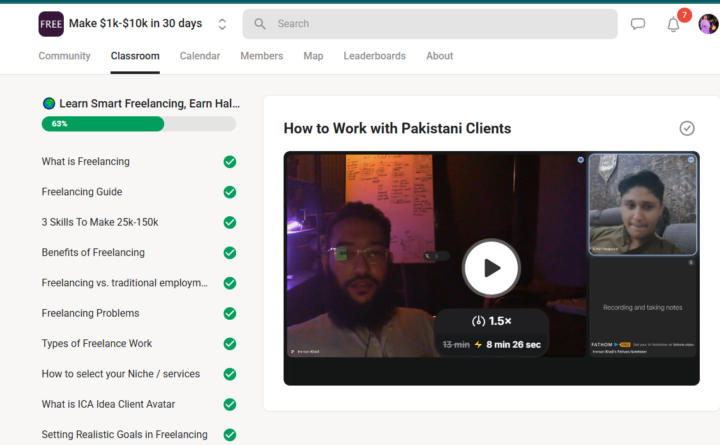This screenshot has height=445, width=720.
Task: Click the 'Make $1k-$10k in 30 days' title
Action: (x=135, y=23)
